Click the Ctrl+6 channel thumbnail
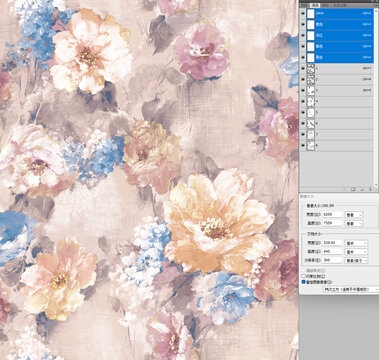Screen dimensions: 379x360 coord(311,58)
